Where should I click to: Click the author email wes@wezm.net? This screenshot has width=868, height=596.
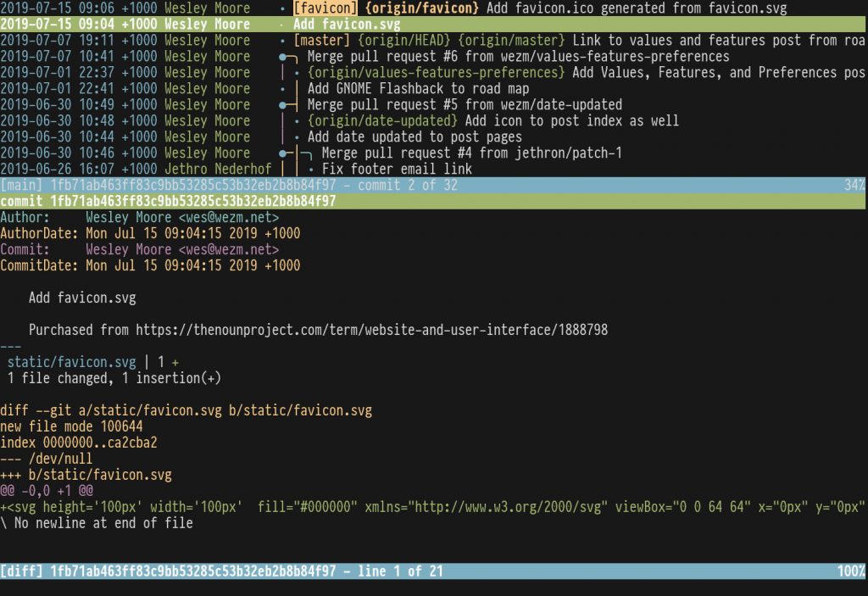229,217
